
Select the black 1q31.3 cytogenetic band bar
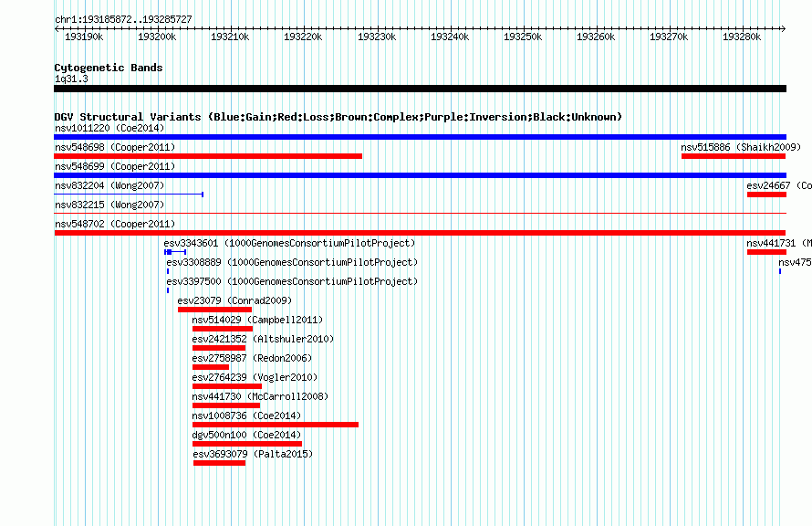(420, 89)
